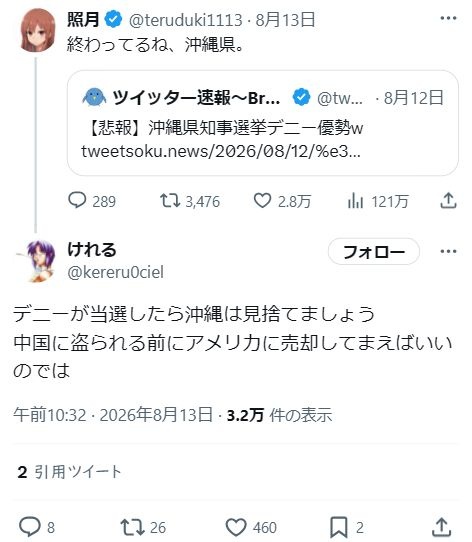Open the tweetsoku.news article link

tap(221, 151)
